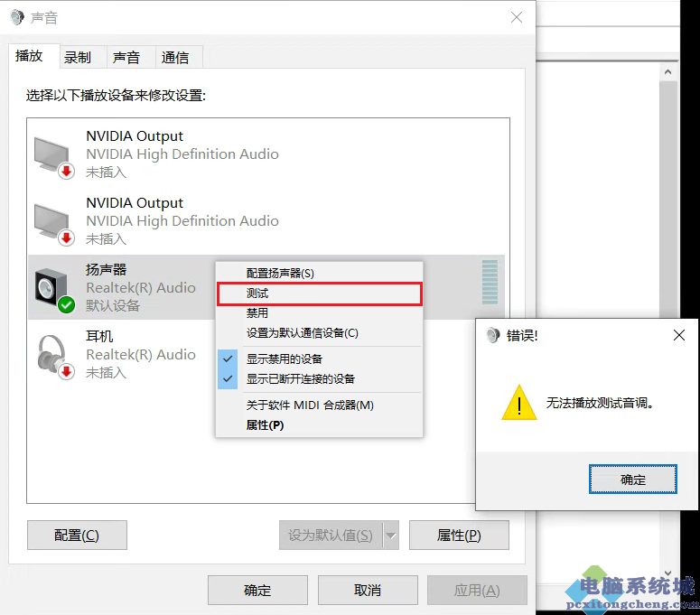Choose 测试 from the context menu

pyautogui.click(x=319, y=294)
